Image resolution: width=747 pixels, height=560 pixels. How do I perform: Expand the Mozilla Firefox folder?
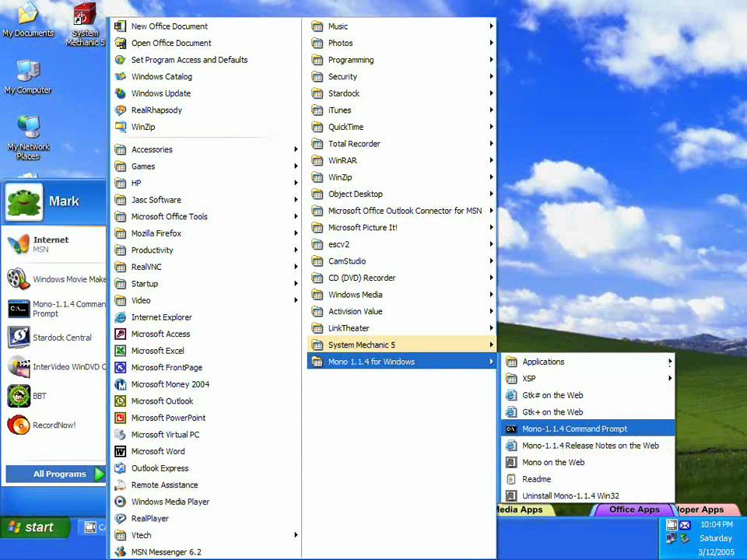205,233
